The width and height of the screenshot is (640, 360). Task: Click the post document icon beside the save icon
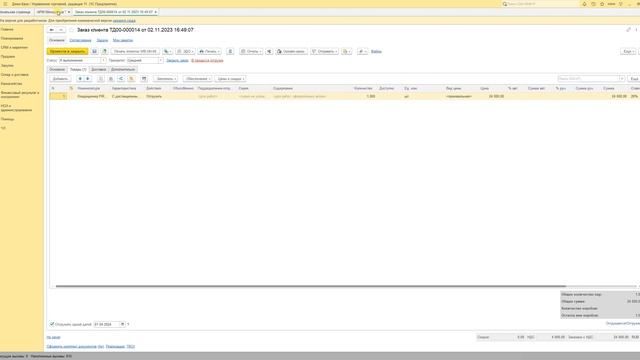(x=104, y=51)
